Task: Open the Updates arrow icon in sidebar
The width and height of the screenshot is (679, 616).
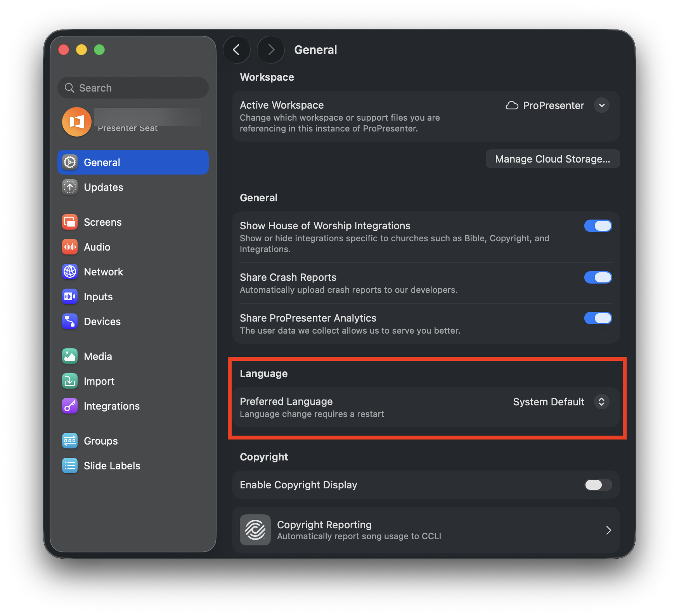Action: pyautogui.click(x=70, y=187)
